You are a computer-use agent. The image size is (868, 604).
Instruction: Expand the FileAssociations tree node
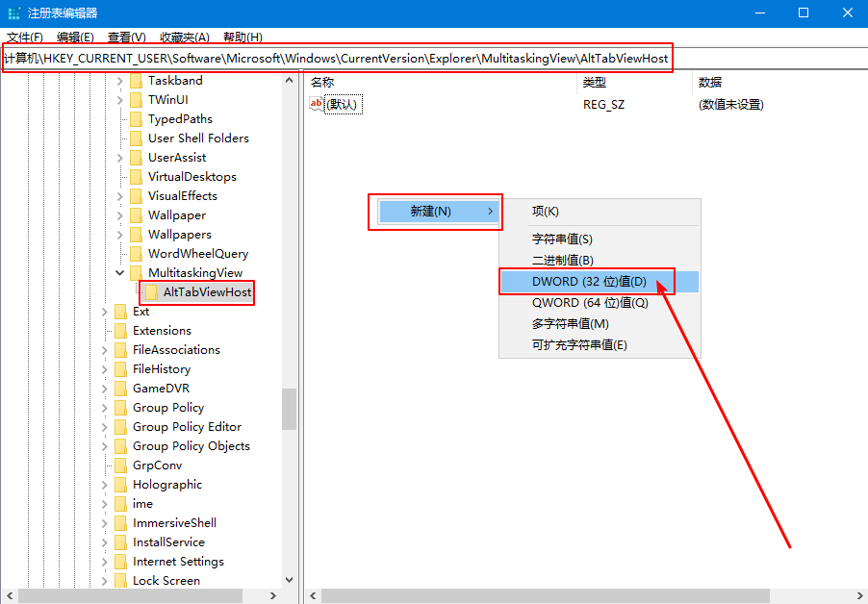tap(105, 350)
